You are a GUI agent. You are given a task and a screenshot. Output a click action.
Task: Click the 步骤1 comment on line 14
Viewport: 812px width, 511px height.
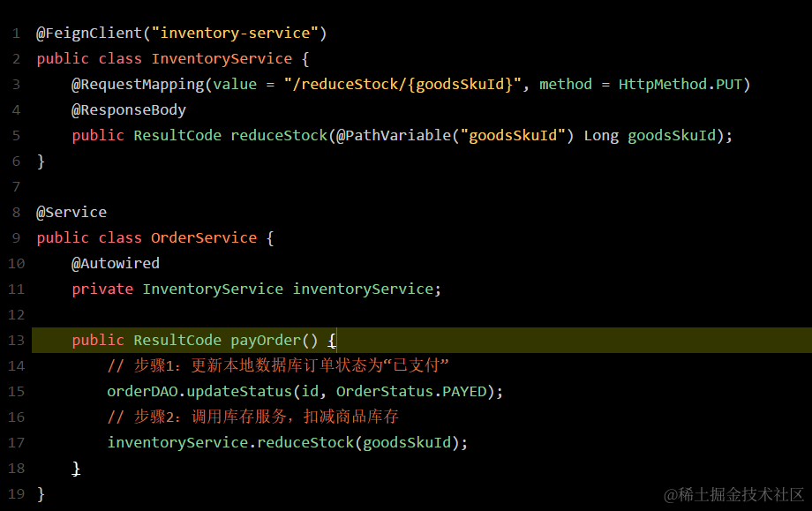[278, 365]
